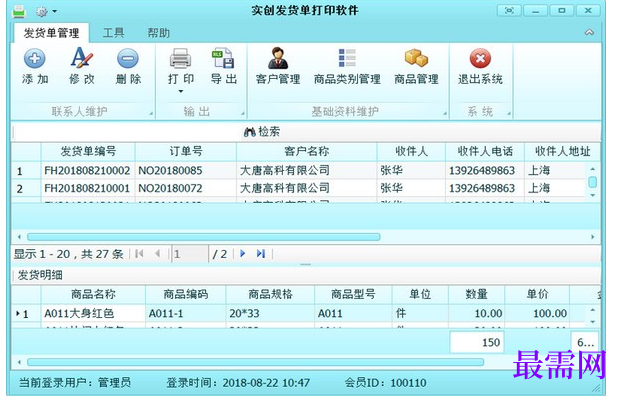Image resolution: width=625 pixels, height=396 pixels.
Task: Click the 数量 column header
Action: coord(476,294)
